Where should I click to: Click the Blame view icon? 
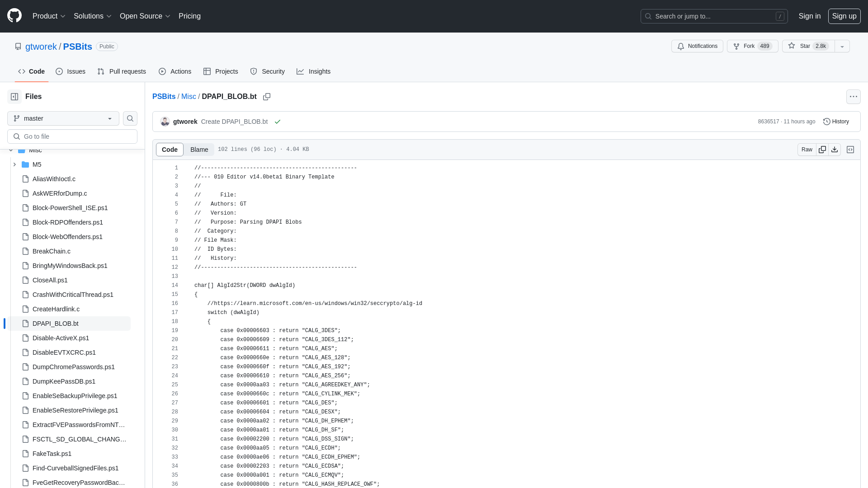click(x=198, y=149)
